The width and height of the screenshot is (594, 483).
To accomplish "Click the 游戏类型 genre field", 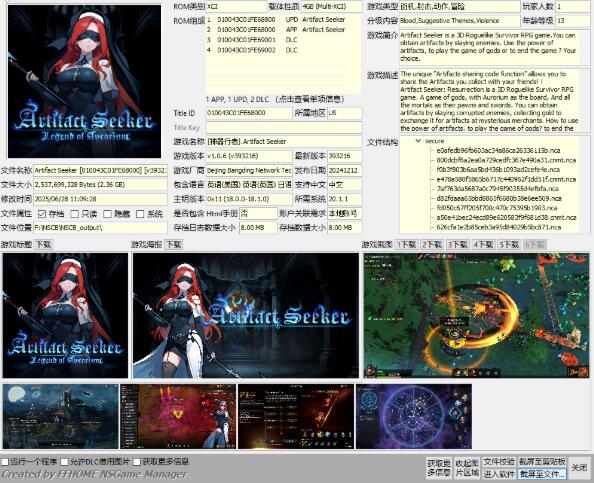I will coord(460,6).
